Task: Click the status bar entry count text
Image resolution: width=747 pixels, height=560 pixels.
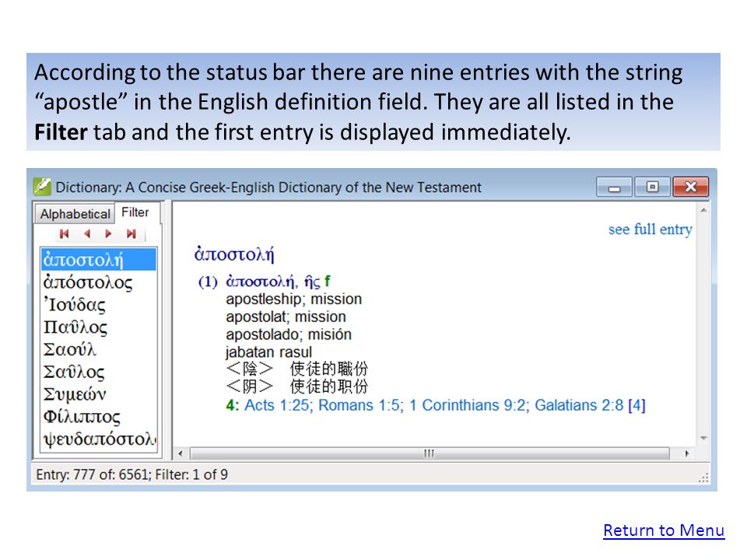Action: (132, 474)
